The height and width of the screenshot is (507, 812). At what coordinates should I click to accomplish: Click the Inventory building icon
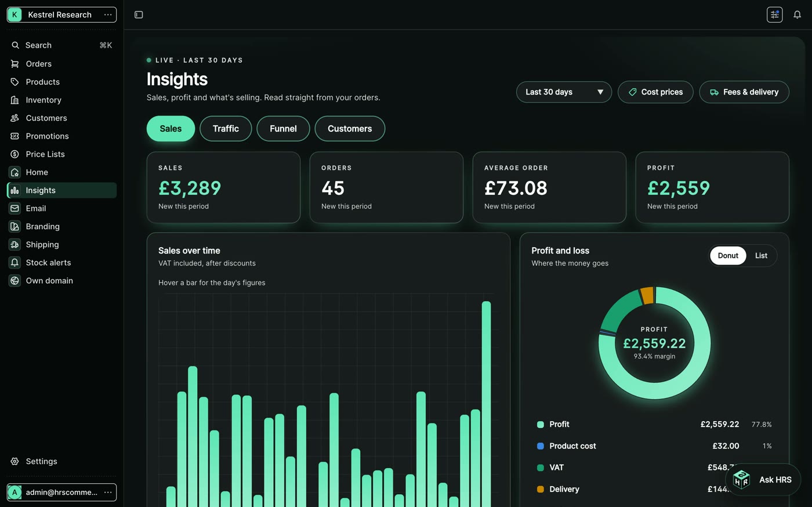tap(15, 100)
